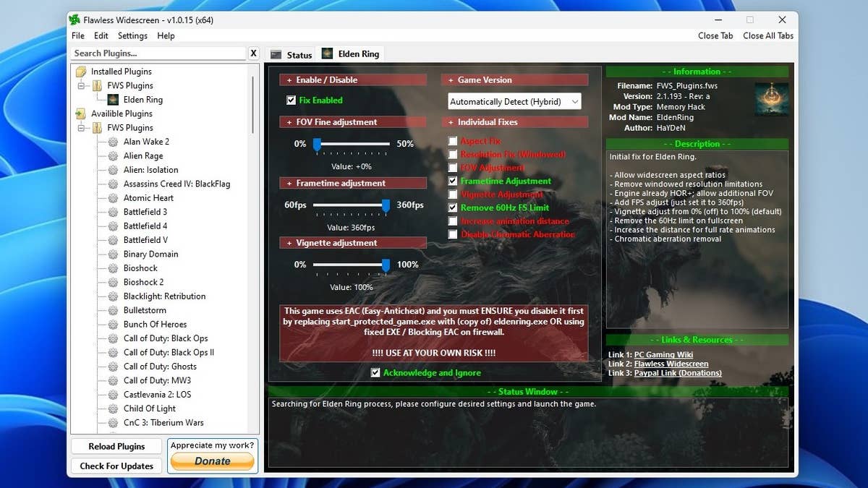Image resolution: width=868 pixels, height=488 pixels.
Task: Click the Status tab monitor icon
Action: [276, 53]
